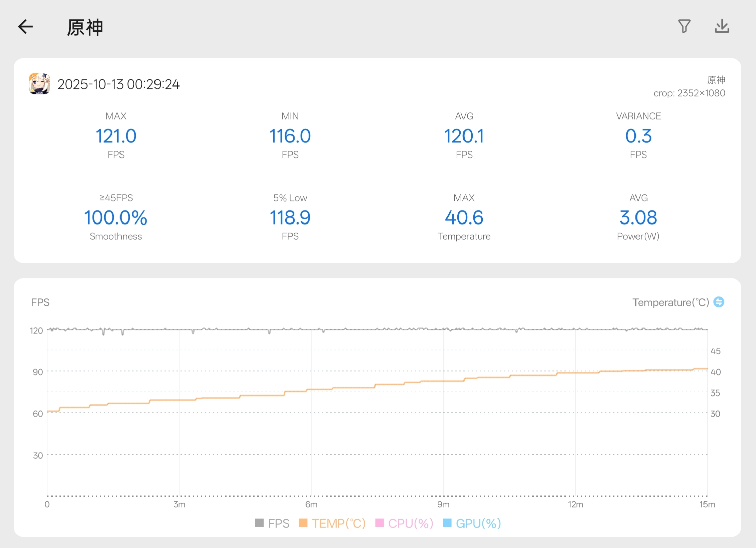Tap the AVG 120.1 FPS value

(464, 136)
